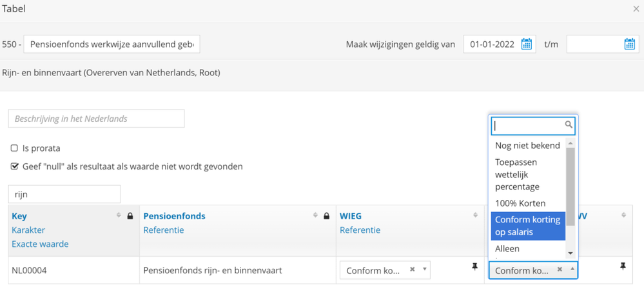Image resolution: width=644 pixels, height=294 pixels.
Task: Uncheck the Geef "null" als resultaat checkbox
Action: 15,166
